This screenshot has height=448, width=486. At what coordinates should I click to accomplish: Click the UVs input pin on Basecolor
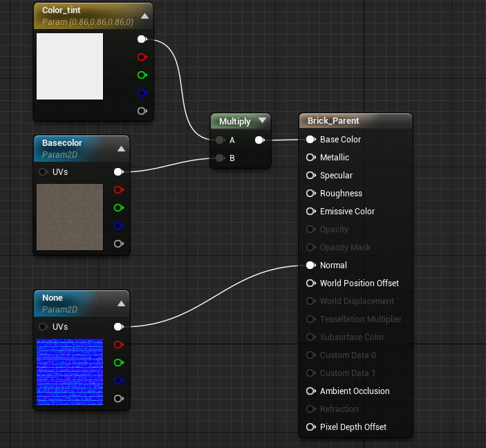pos(43,171)
